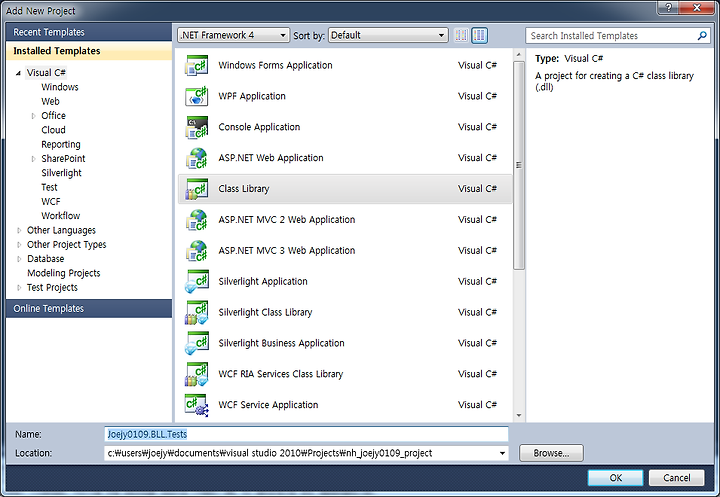
Task: Click the Name text field
Action: (306, 434)
